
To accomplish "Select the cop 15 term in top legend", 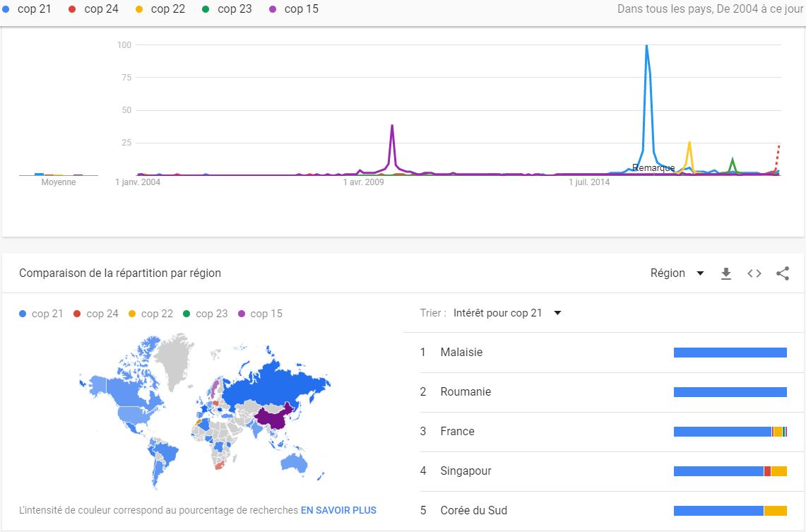I will [301, 9].
